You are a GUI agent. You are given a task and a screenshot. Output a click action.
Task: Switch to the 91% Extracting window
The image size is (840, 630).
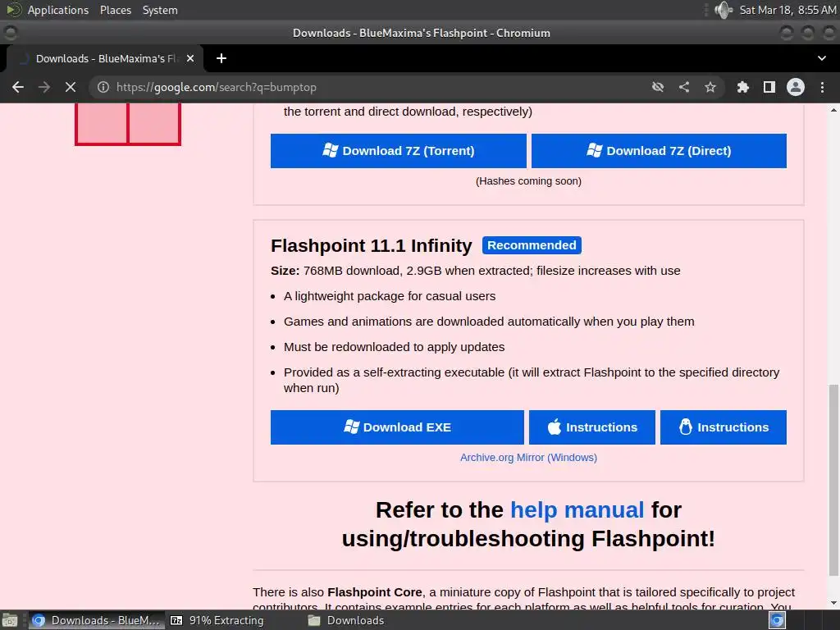pyautogui.click(x=217, y=620)
